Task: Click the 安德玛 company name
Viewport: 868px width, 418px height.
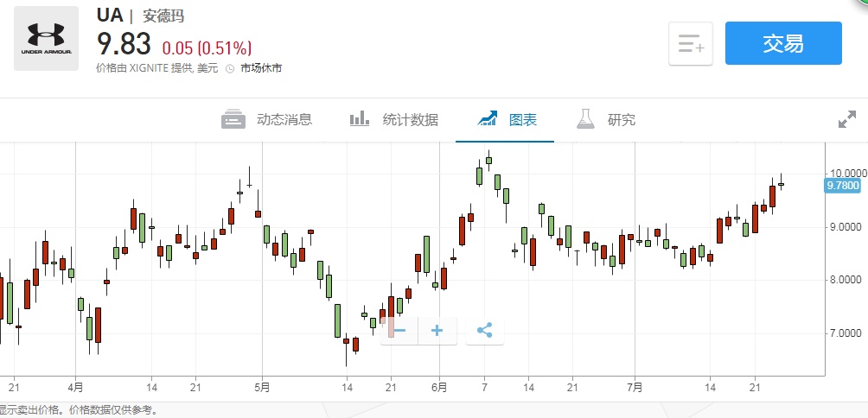Action: tap(163, 16)
